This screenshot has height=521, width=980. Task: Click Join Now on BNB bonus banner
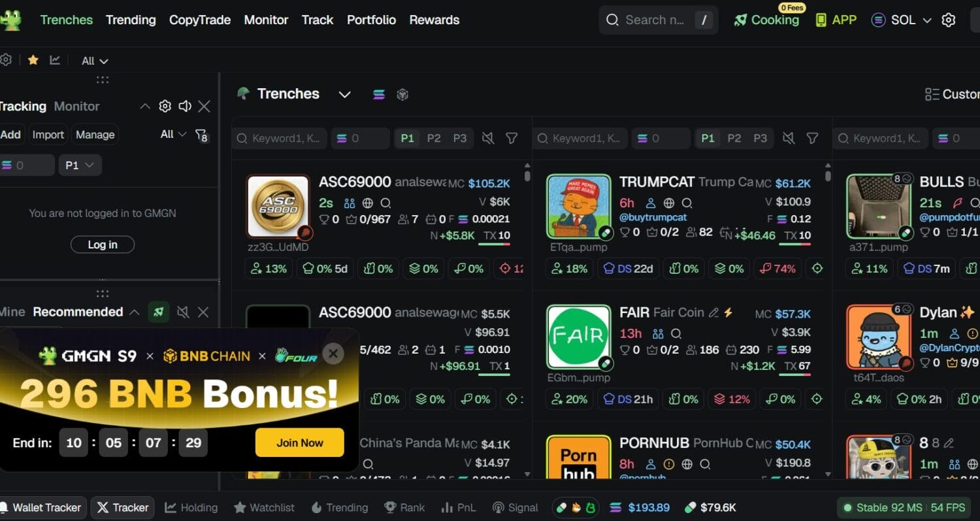pyautogui.click(x=300, y=443)
